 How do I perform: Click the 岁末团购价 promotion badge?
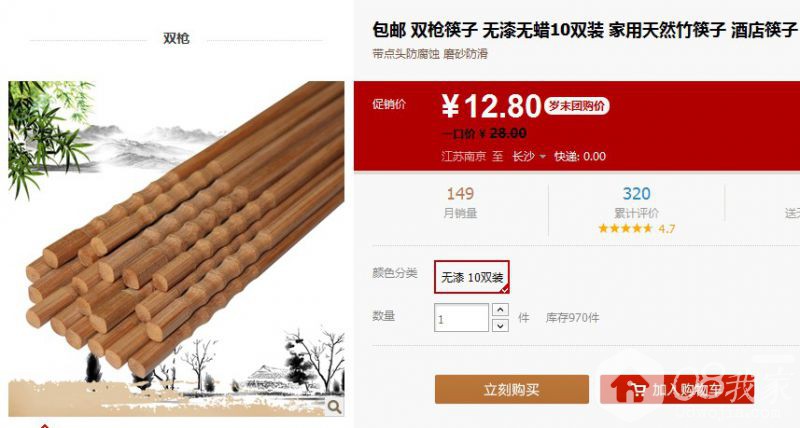(x=577, y=106)
